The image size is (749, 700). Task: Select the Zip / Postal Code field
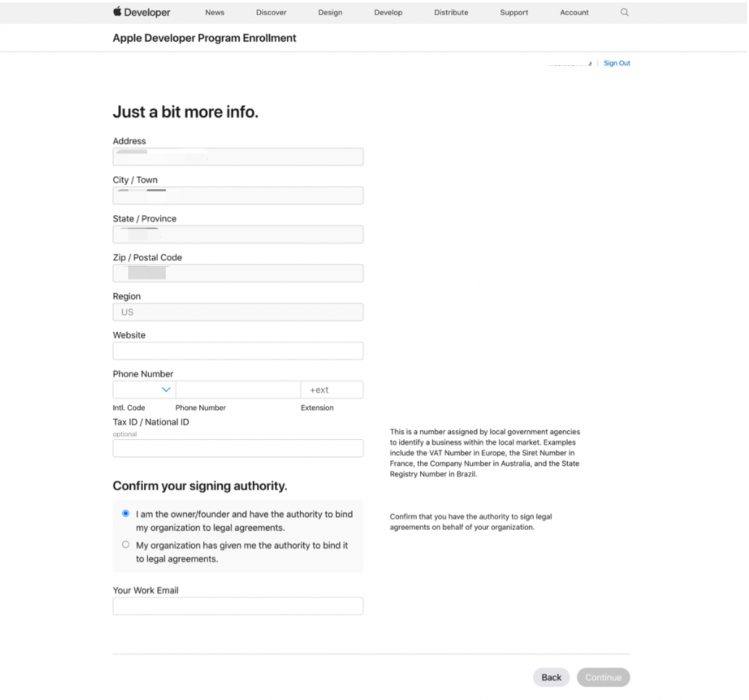point(238,273)
